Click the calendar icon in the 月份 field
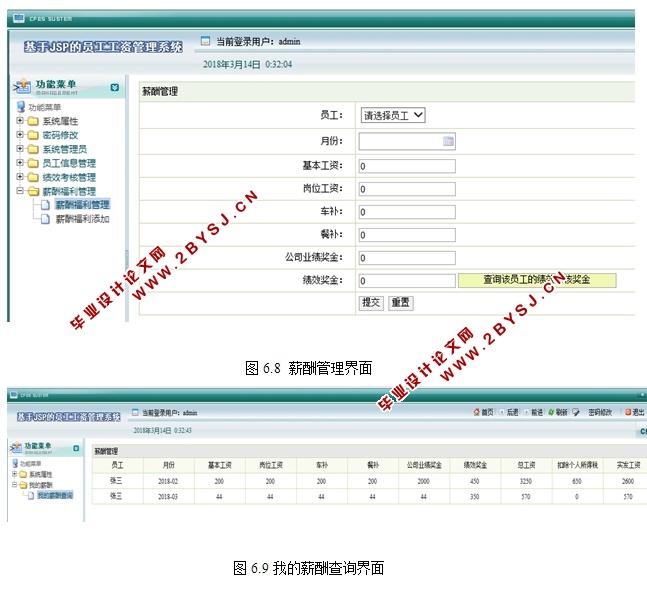This screenshot has width=647, height=599. (448, 141)
